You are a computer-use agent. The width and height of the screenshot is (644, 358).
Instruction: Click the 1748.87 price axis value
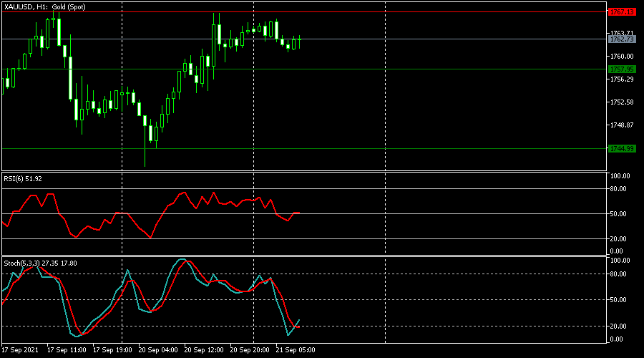pyautogui.click(x=622, y=125)
